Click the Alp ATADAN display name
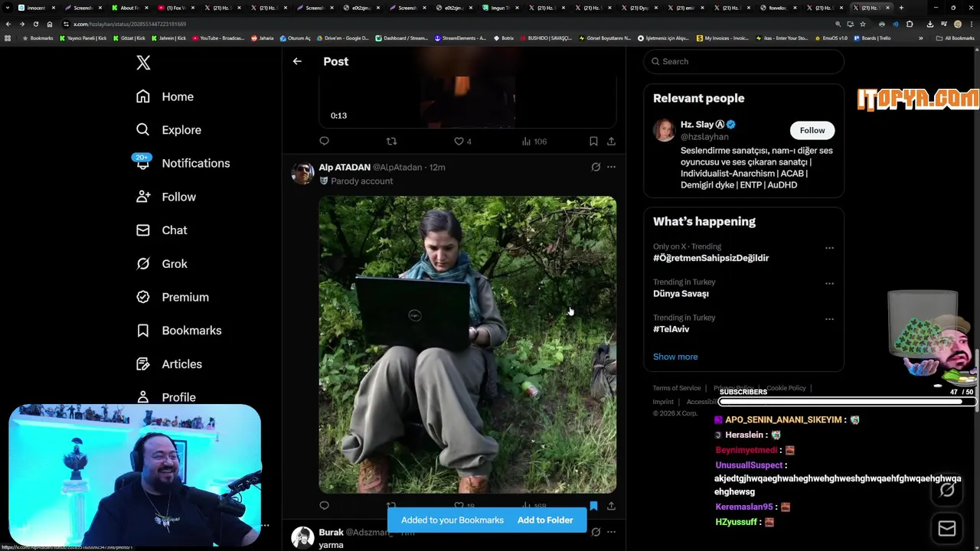The height and width of the screenshot is (551, 980). coord(345,167)
